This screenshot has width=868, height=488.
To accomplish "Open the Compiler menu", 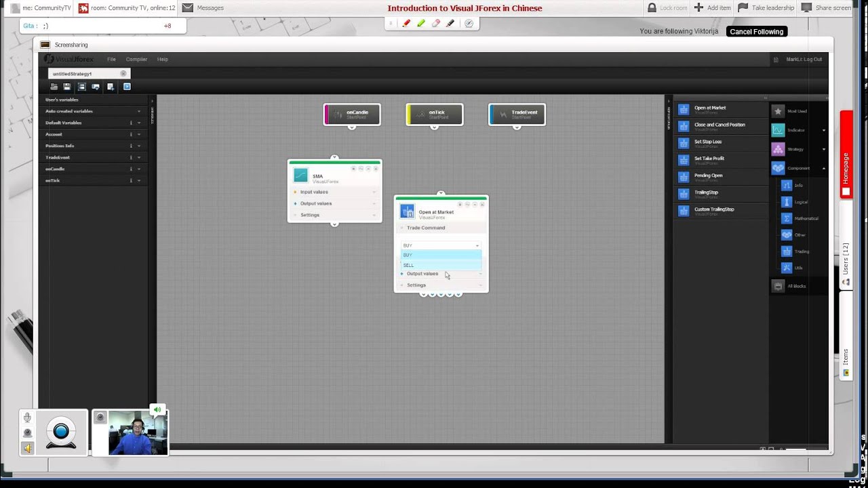I will [x=136, y=59].
